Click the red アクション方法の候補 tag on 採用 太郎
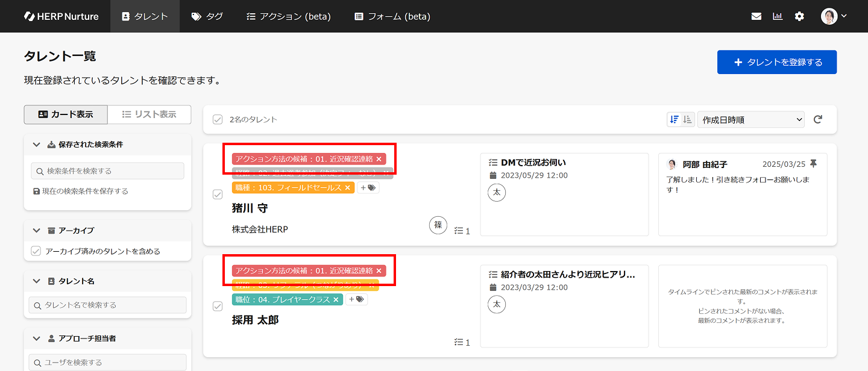 (304, 270)
